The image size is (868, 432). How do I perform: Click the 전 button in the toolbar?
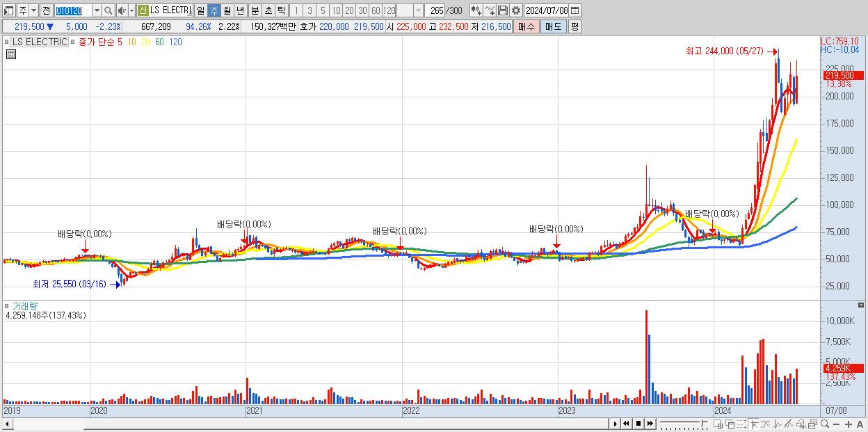[46, 10]
